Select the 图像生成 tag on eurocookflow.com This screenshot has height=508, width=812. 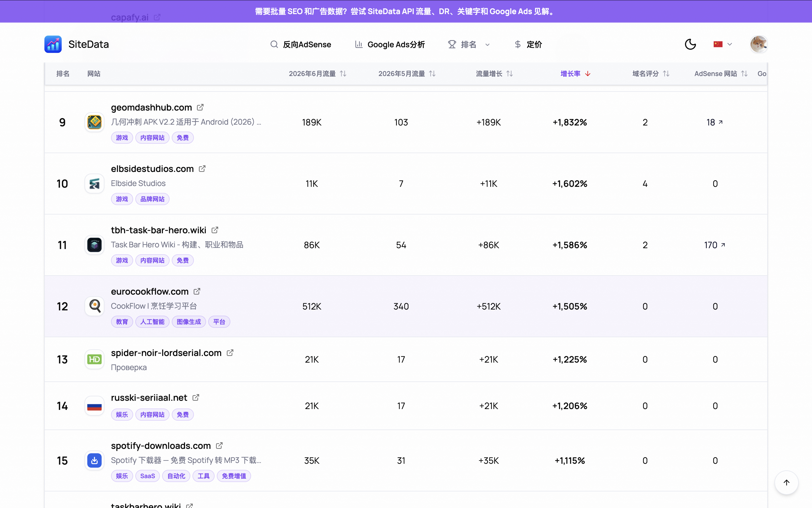coord(189,321)
